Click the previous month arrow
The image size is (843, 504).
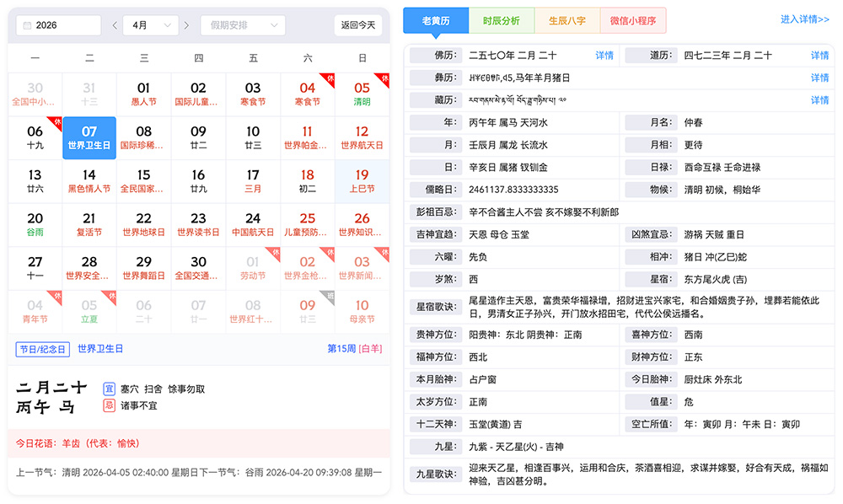click(x=115, y=25)
